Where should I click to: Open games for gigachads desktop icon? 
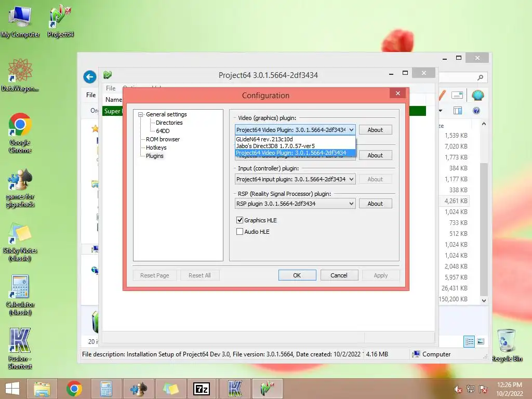click(20, 188)
